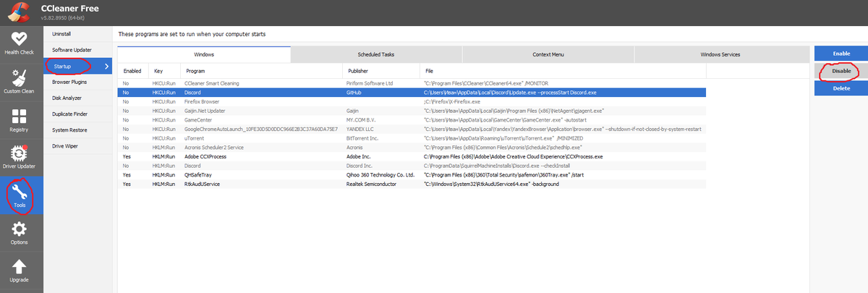Switch to the Context Menu tab
Viewport: 868px width, 293px height.
(548, 54)
